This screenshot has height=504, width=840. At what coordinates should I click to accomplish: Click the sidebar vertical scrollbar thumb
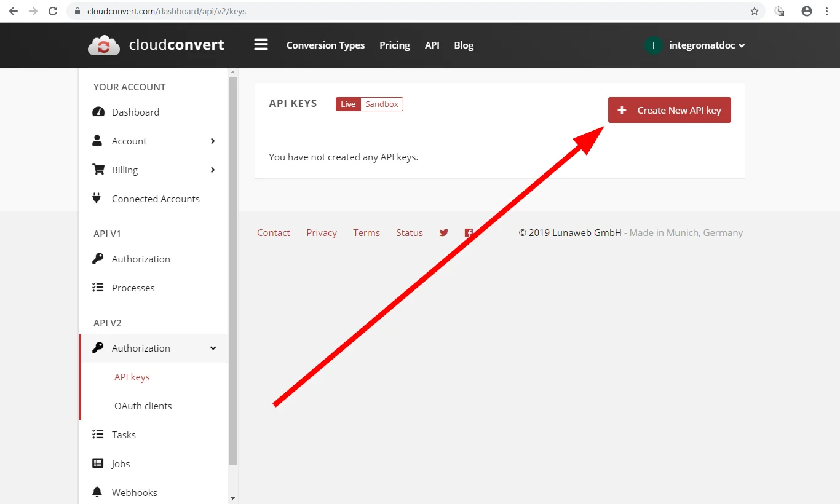(232, 270)
